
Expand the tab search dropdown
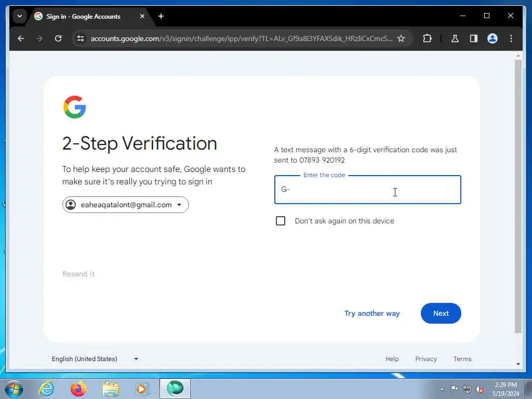pos(20,16)
